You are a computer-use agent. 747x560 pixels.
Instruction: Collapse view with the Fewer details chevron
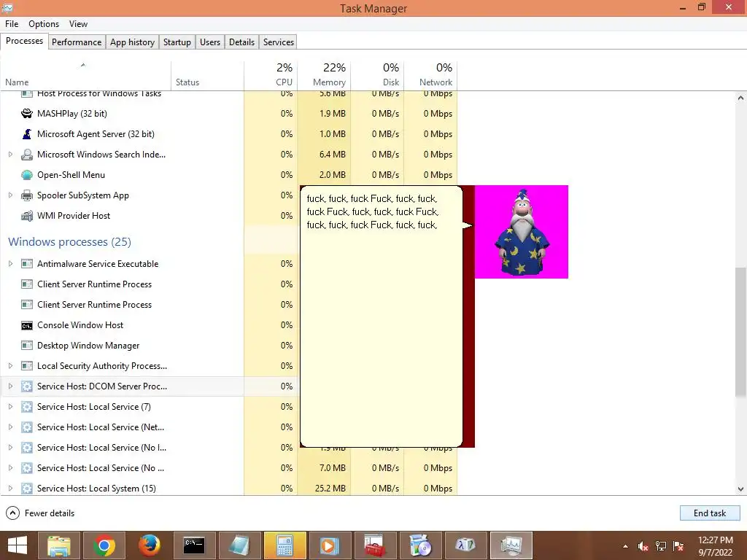pos(12,513)
